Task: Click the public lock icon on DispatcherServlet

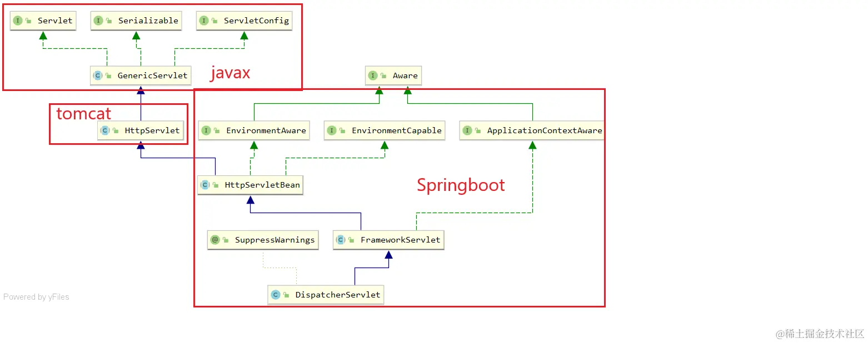Action: click(286, 295)
